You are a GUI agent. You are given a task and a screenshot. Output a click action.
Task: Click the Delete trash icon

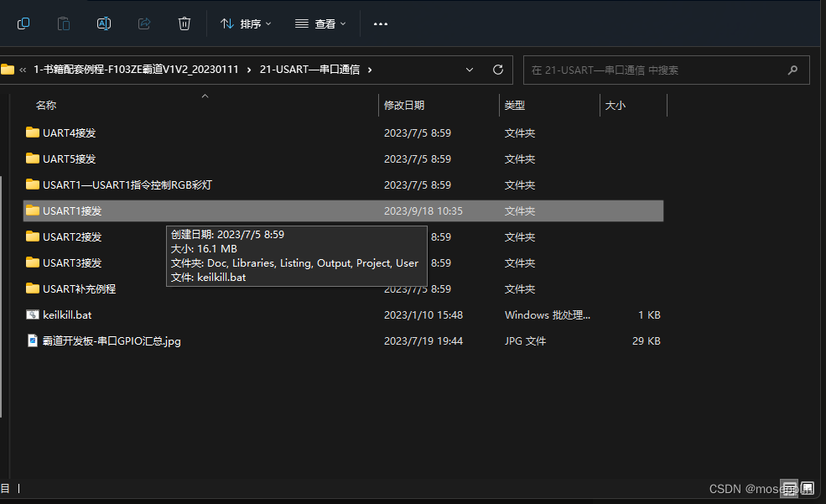click(x=184, y=23)
